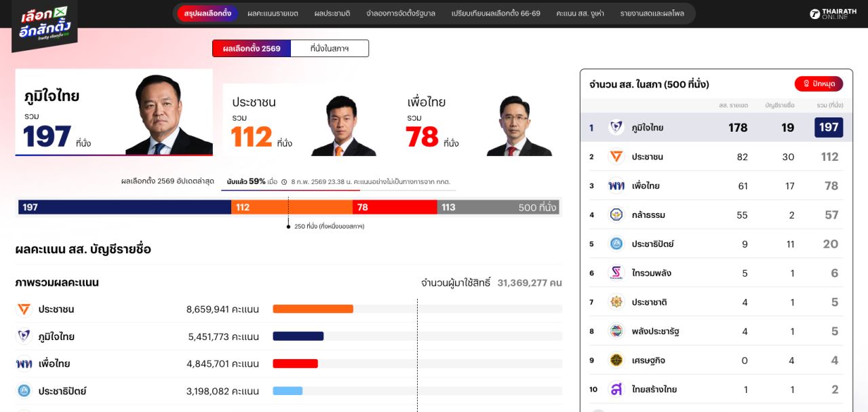Image resolution: width=868 pixels, height=412 pixels.
Task: Click เศรษฐกิจ party logo in seat table
Action: point(616,360)
